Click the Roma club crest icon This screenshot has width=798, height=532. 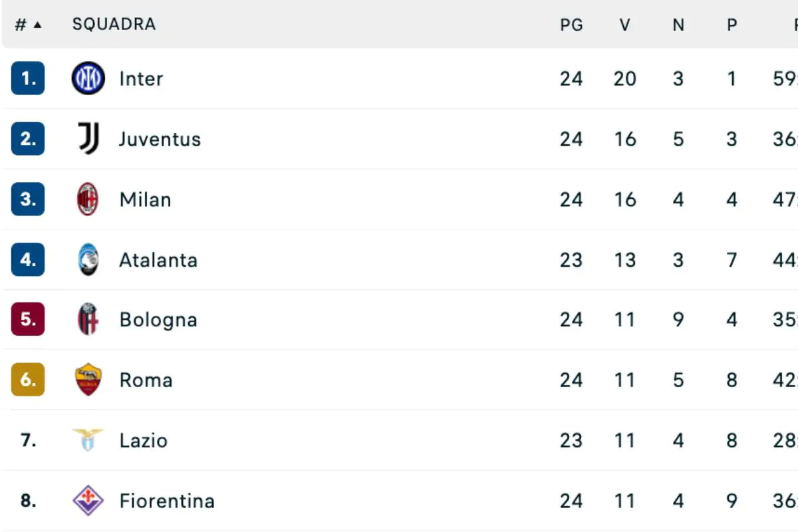coord(88,380)
